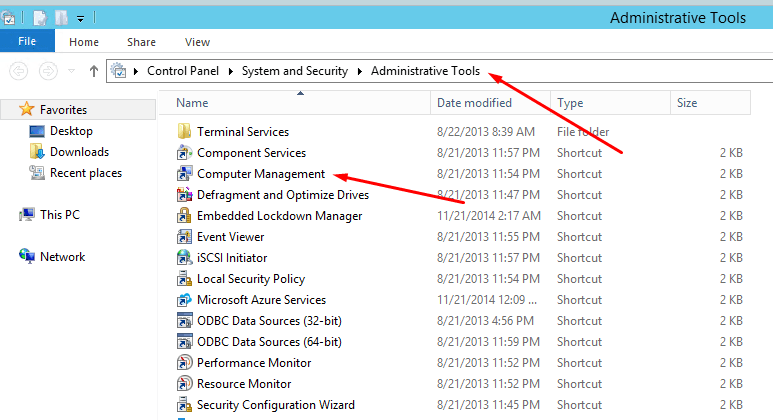This screenshot has width=773, height=420.
Task: Switch to the Home ribbon tab
Action: coord(84,42)
